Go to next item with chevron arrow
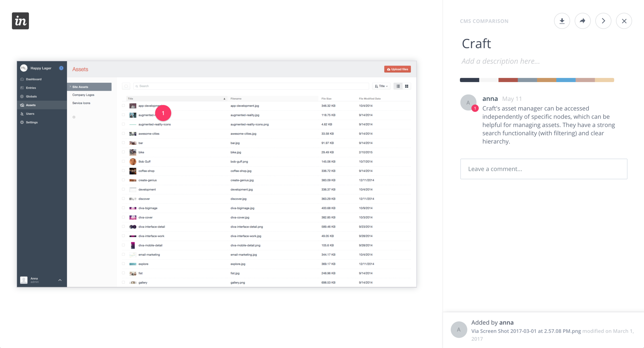The width and height of the screenshot is (644, 348). tap(603, 21)
